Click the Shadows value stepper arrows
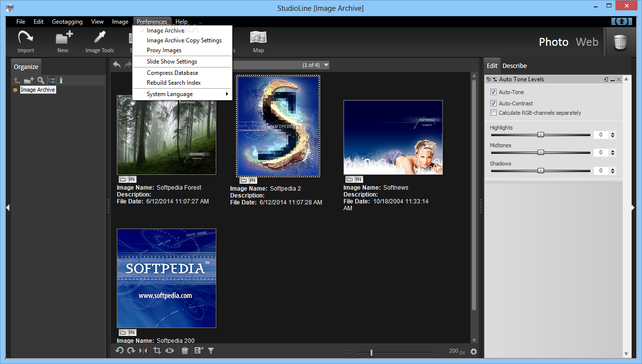 coord(612,171)
